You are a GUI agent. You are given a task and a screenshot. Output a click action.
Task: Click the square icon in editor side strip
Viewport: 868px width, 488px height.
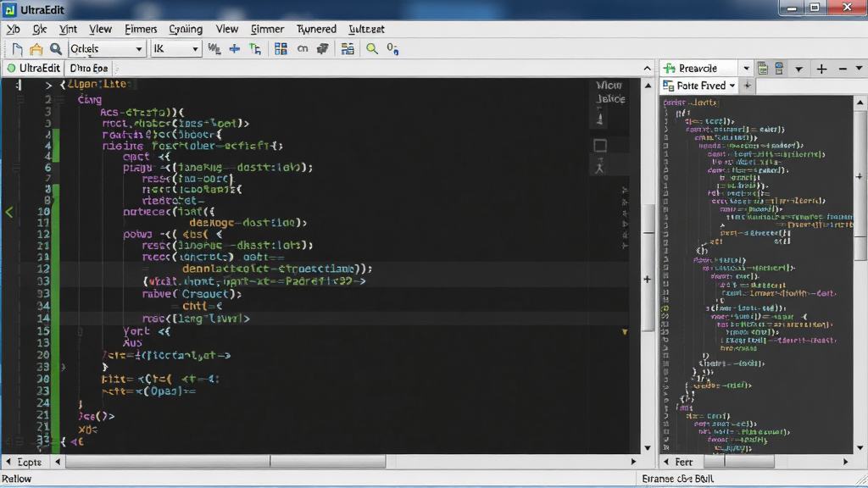point(600,146)
